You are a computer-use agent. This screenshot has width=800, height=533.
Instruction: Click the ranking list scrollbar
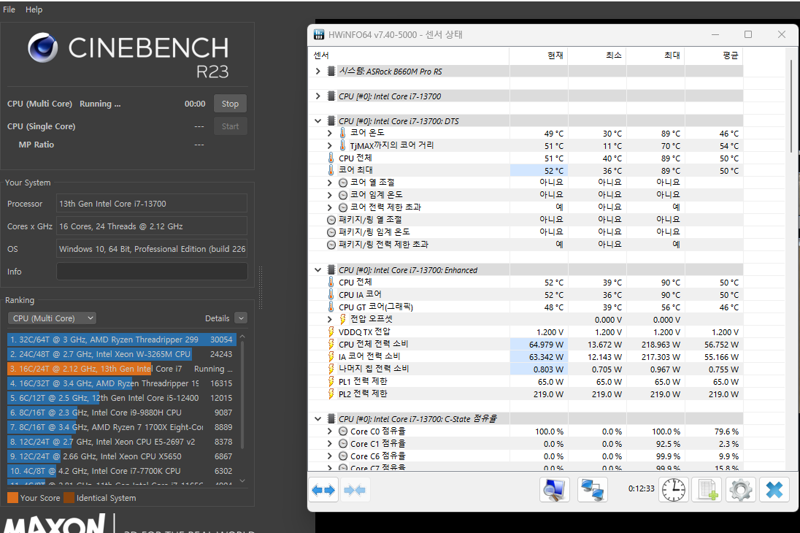[242, 395]
